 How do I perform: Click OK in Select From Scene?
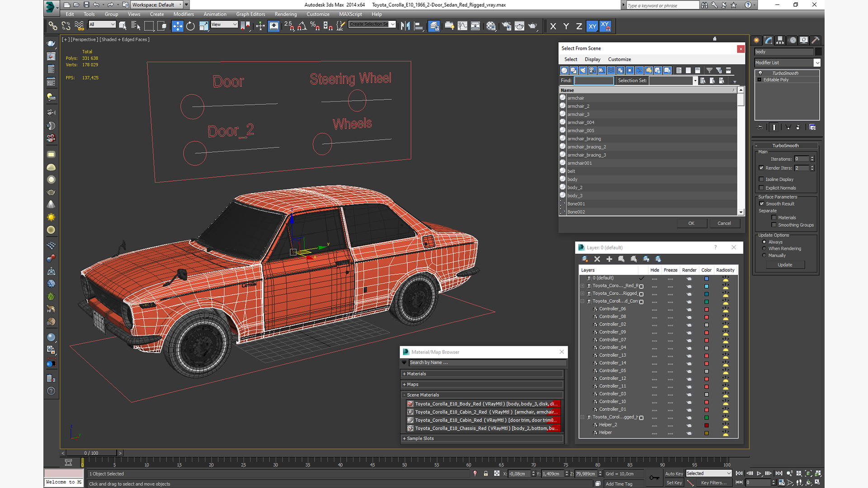click(691, 223)
